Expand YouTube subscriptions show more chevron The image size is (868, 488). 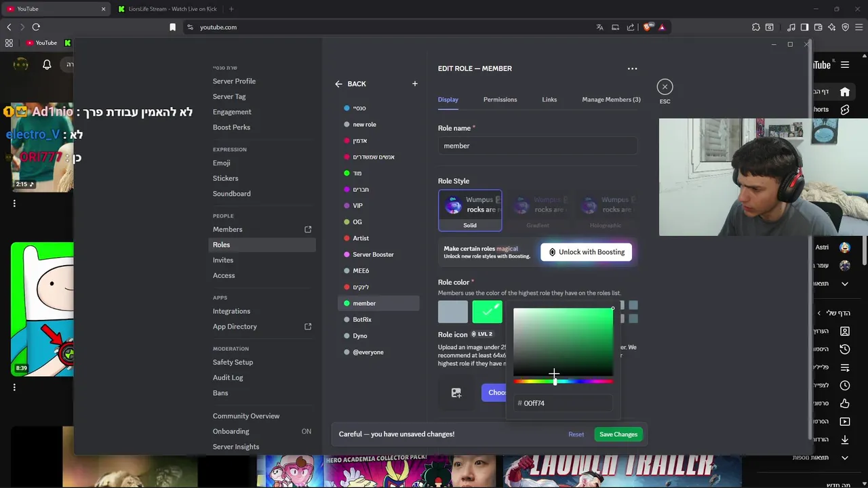click(x=845, y=283)
